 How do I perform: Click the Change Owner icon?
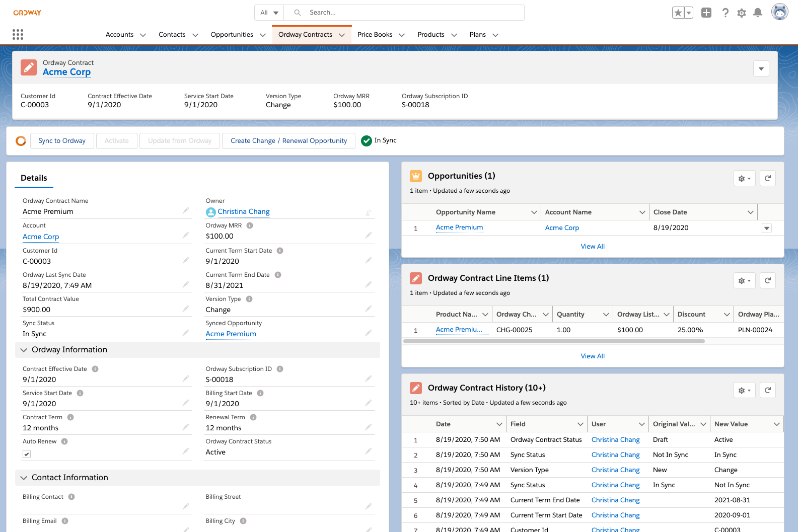click(x=368, y=212)
